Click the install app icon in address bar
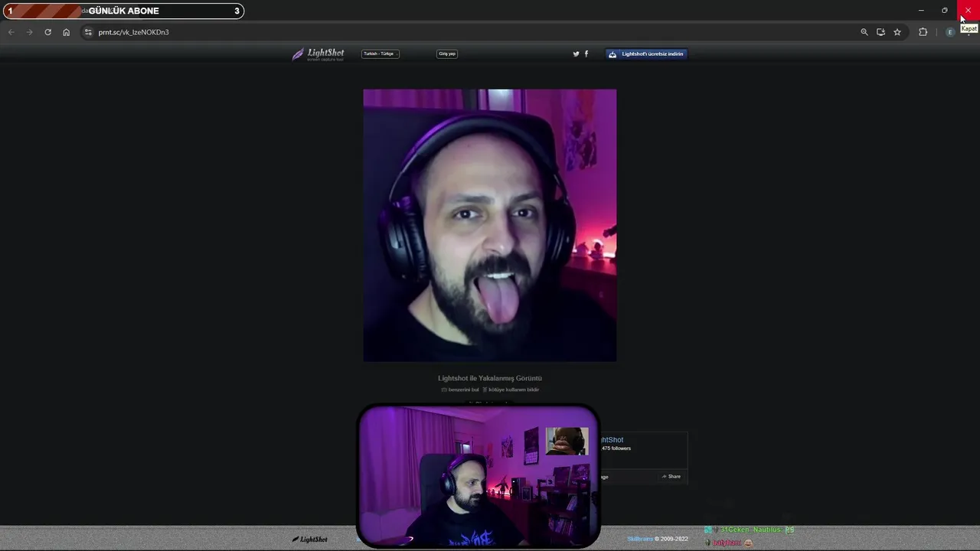 (880, 32)
